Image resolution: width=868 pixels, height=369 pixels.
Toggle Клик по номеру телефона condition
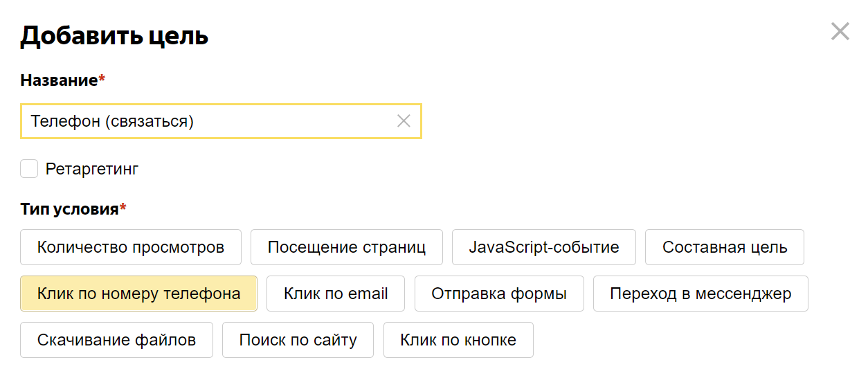[x=138, y=294]
